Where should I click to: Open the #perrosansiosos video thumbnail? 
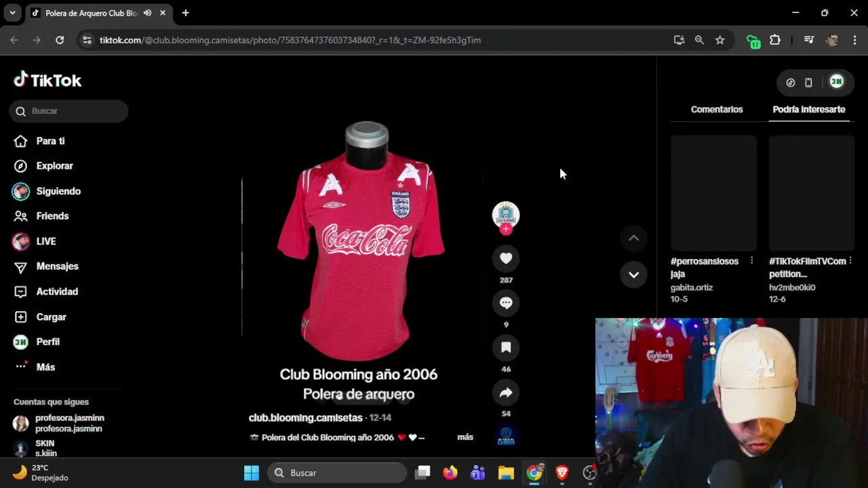click(713, 193)
